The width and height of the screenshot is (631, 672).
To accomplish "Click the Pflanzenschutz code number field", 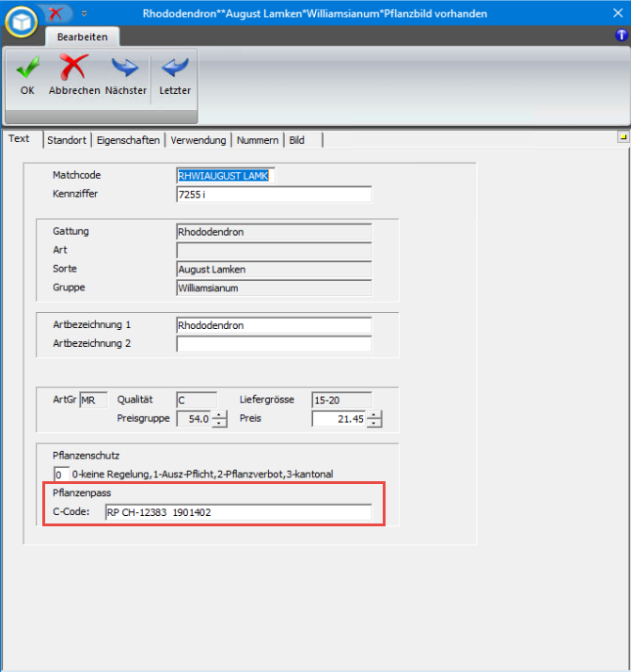I will [x=61, y=475].
